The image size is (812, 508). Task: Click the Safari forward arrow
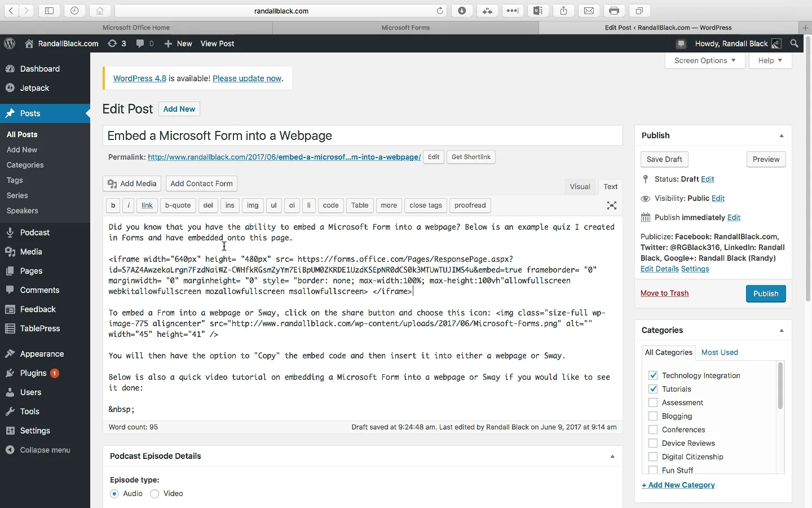click(26, 11)
